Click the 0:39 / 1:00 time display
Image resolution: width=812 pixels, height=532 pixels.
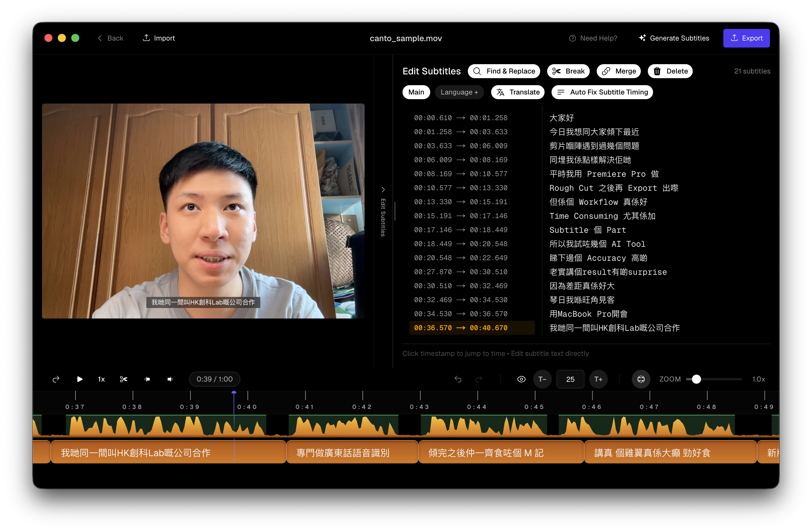coord(215,379)
